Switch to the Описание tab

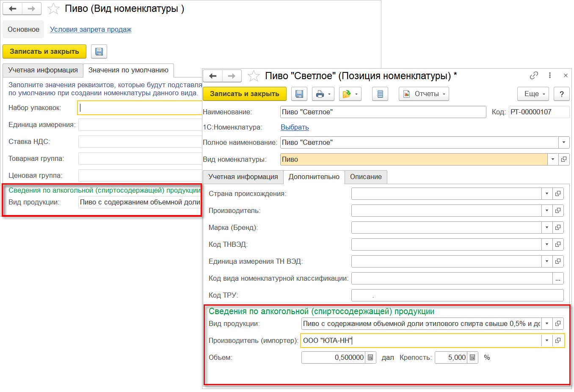point(366,177)
